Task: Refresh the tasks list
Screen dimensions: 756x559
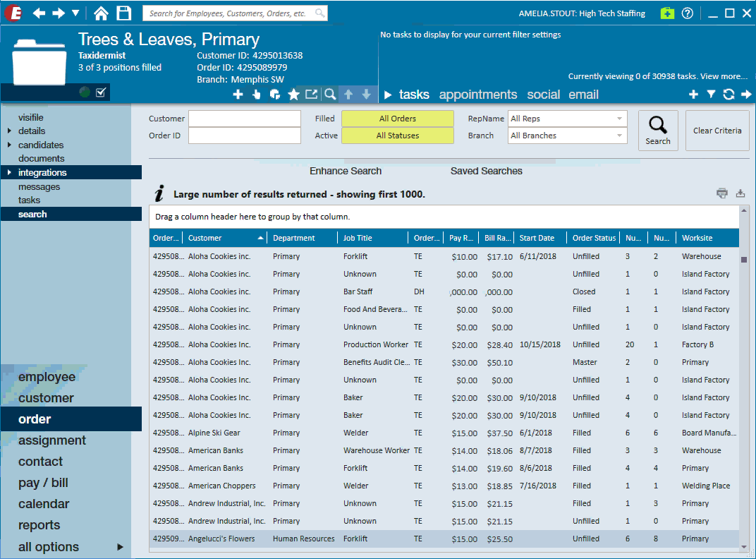Action: tap(728, 95)
